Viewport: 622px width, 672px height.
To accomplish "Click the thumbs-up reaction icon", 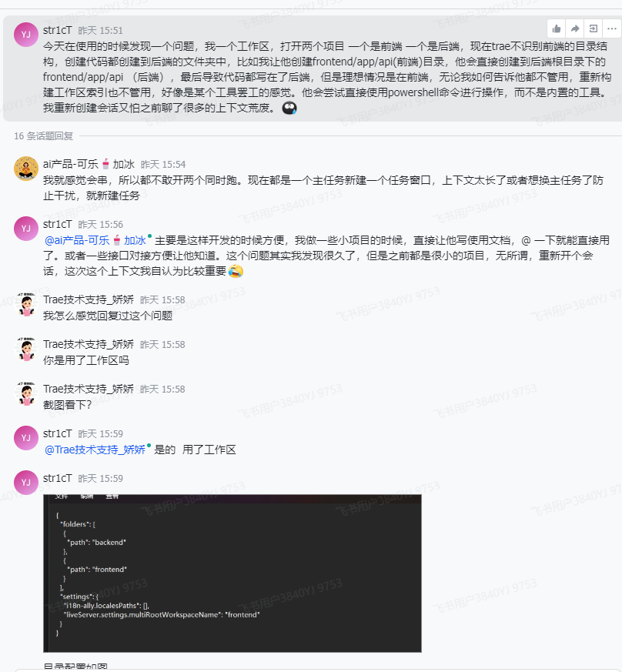I will [x=557, y=28].
